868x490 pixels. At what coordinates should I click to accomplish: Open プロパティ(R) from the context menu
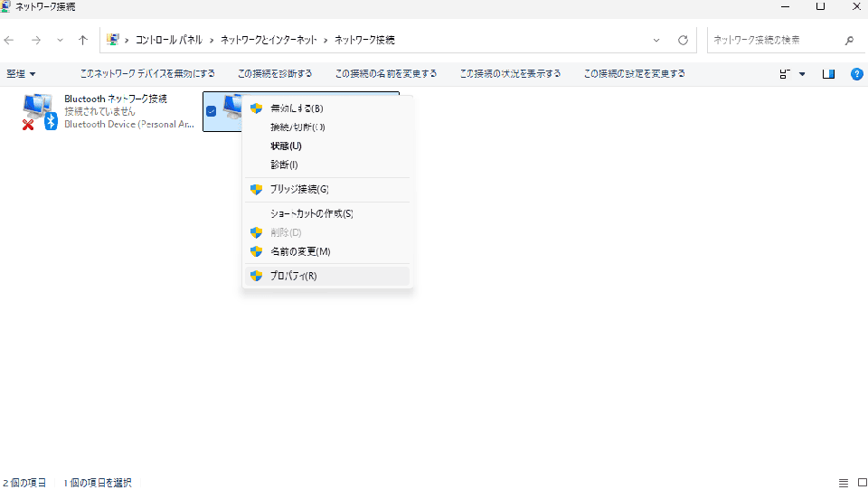pyautogui.click(x=327, y=276)
